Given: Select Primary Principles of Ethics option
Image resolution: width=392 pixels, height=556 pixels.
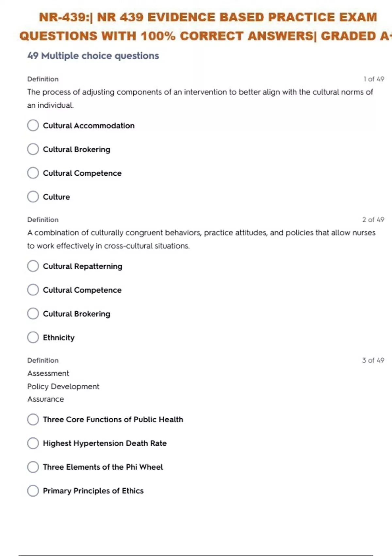Looking at the screenshot, I should click(33, 491).
